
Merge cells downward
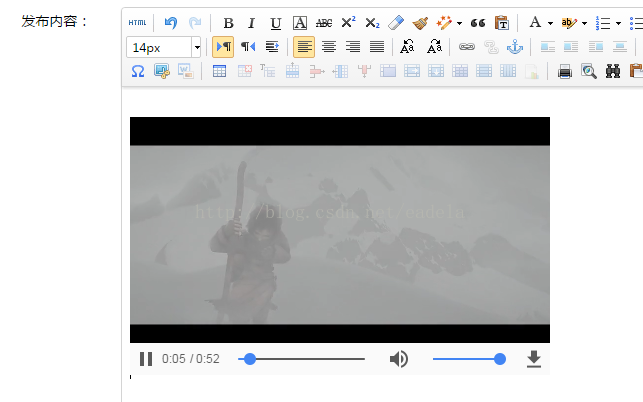(436, 71)
